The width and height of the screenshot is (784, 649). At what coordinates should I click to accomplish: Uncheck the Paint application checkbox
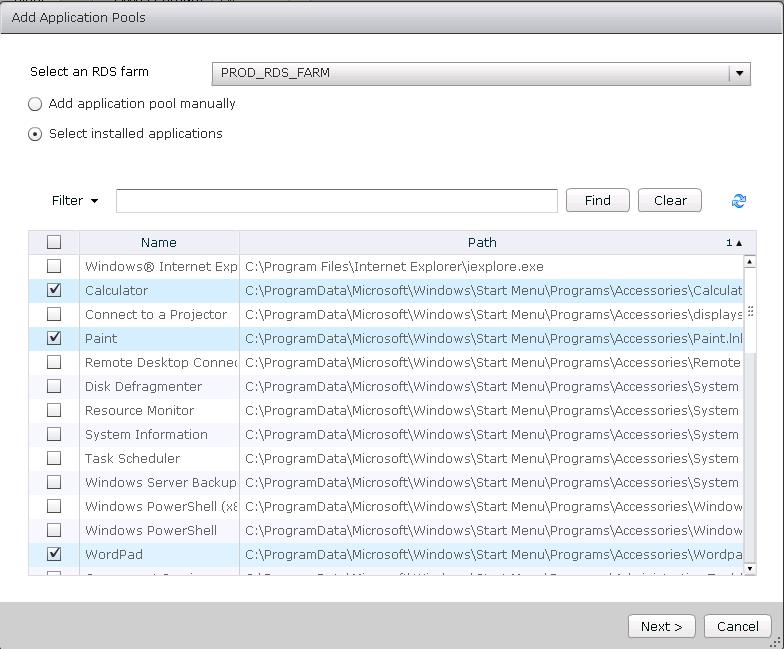54,338
